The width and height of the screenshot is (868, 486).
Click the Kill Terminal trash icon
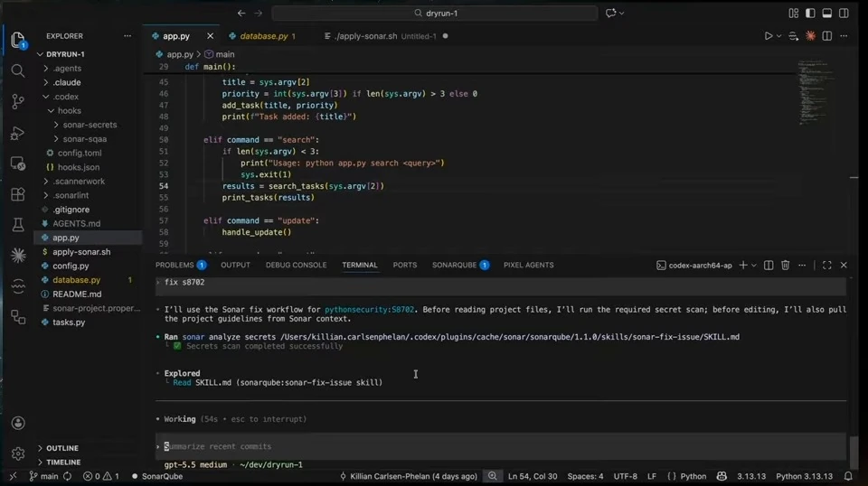tap(785, 266)
